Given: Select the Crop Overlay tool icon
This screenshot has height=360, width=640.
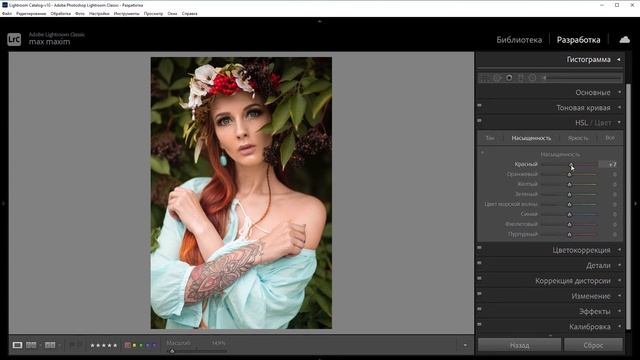Looking at the screenshot, I should tap(484, 78).
